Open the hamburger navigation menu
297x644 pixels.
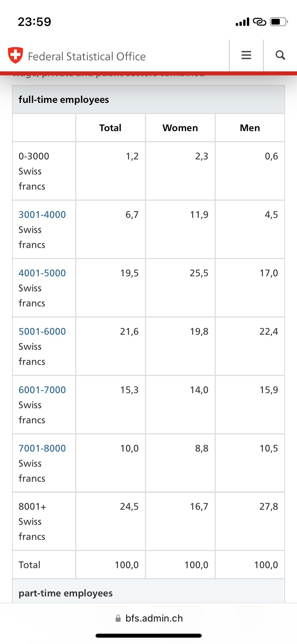tap(246, 55)
